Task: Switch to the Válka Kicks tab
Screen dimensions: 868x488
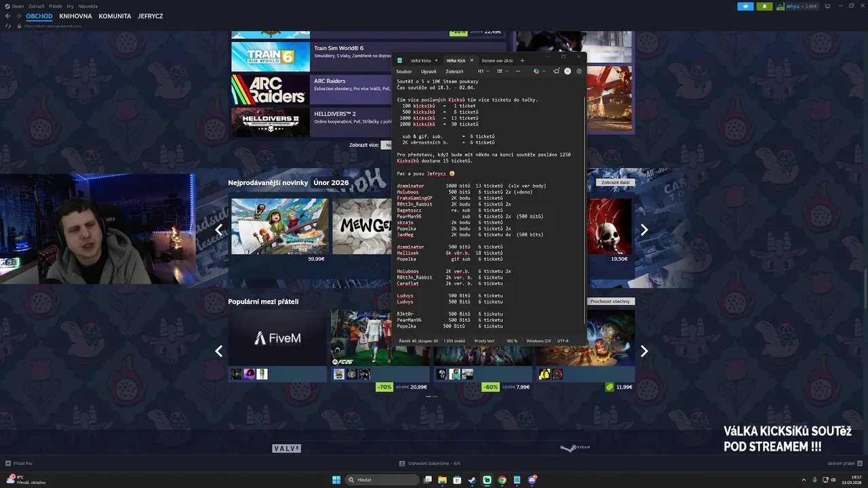Action: tap(420, 60)
